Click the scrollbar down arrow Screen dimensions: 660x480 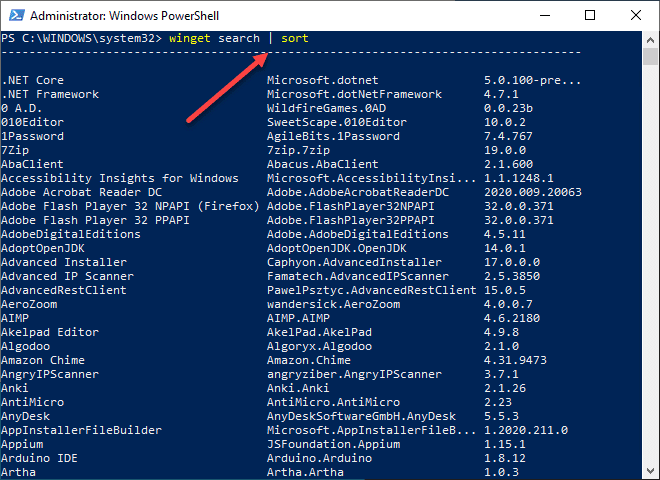pyautogui.click(x=650, y=471)
